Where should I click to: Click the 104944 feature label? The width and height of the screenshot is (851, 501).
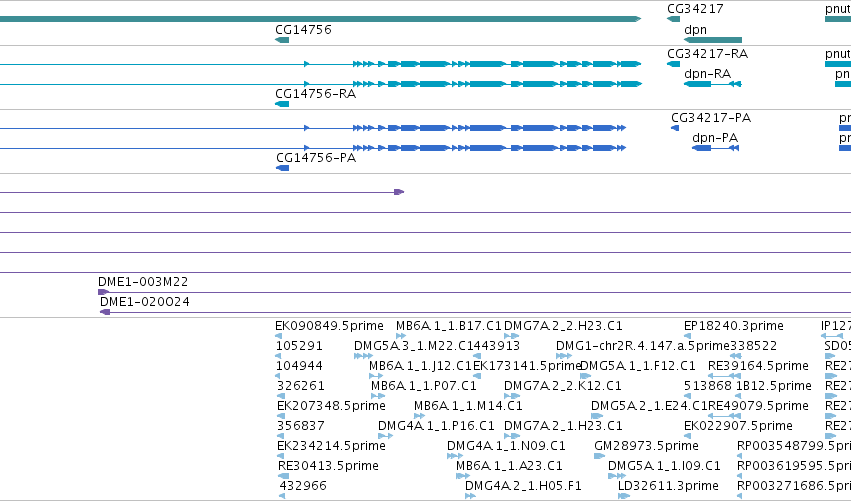tap(299, 366)
